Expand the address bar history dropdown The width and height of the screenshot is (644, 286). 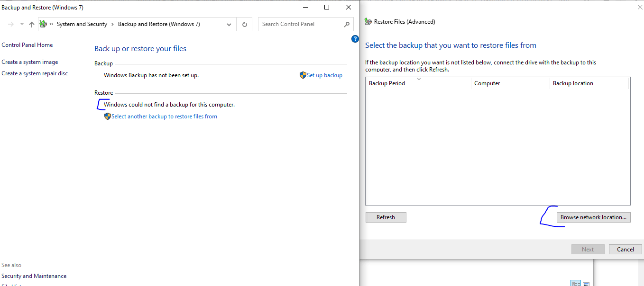[x=229, y=24]
